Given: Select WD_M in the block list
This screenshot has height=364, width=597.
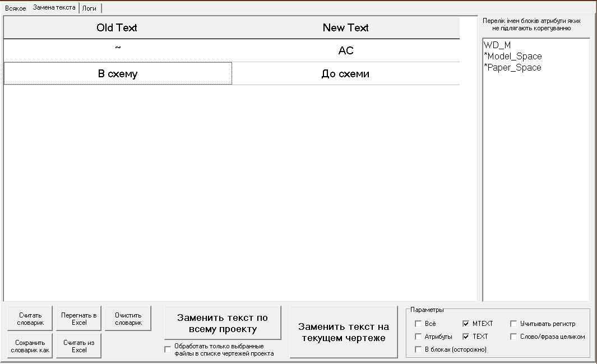Looking at the screenshot, I should (497, 45).
